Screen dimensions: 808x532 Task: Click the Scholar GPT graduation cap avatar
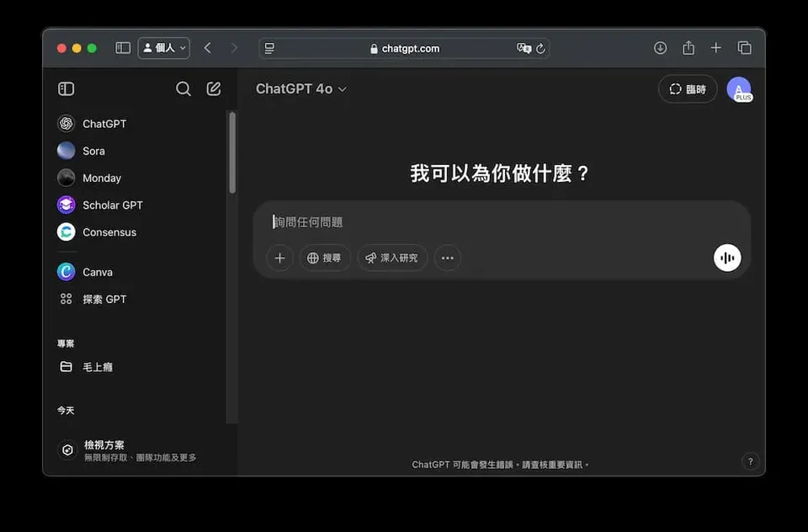click(x=66, y=205)
